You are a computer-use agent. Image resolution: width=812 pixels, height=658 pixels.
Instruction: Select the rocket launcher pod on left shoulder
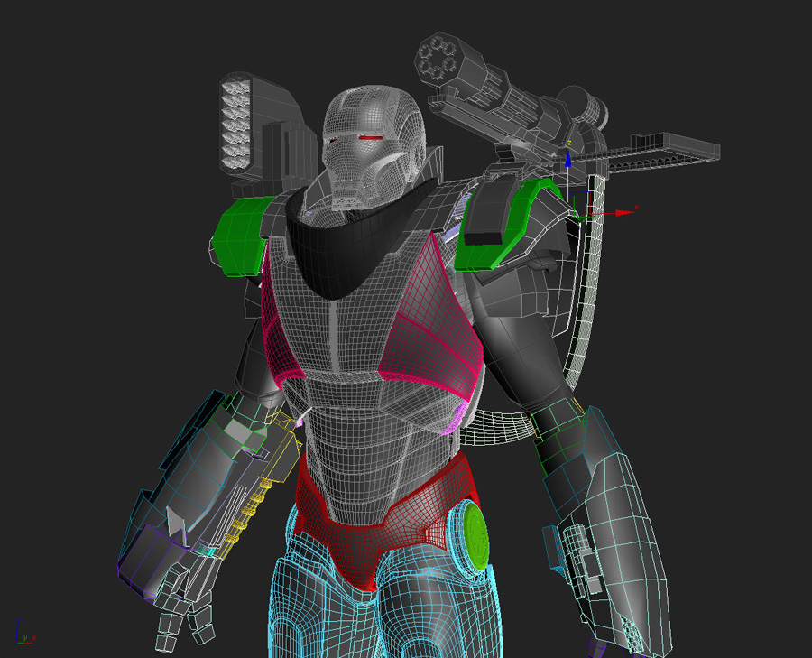pyautogui.click(x=239, y=126)
